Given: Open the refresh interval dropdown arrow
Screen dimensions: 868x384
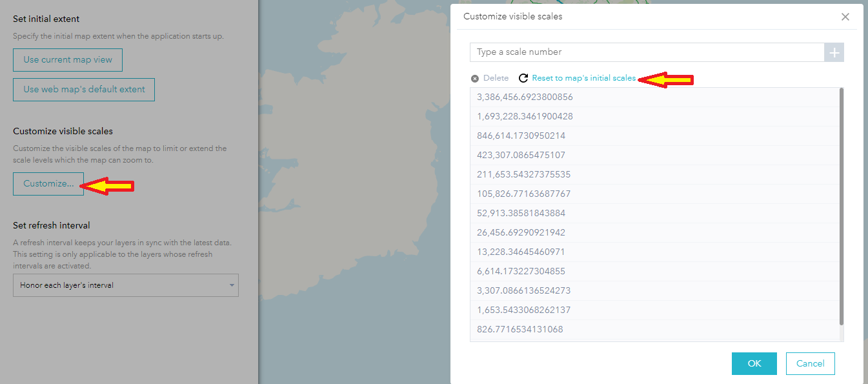Looking at the screenshot, I should (x=230, y=285).
